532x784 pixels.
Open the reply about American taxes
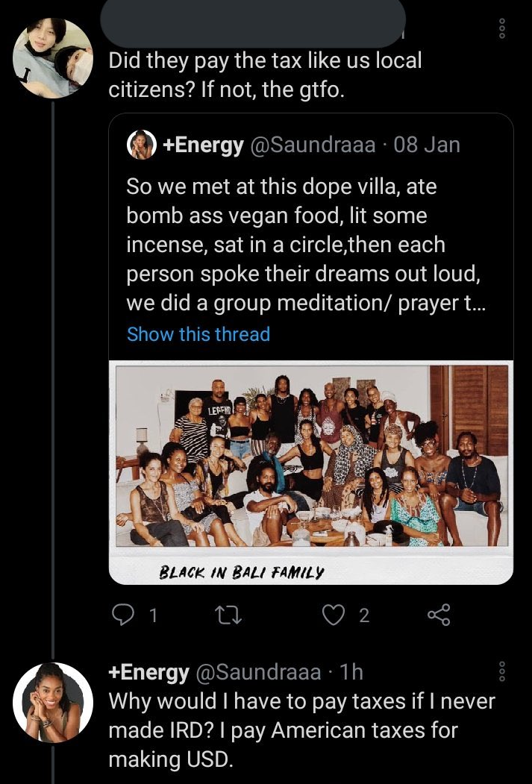click(301, 730)
